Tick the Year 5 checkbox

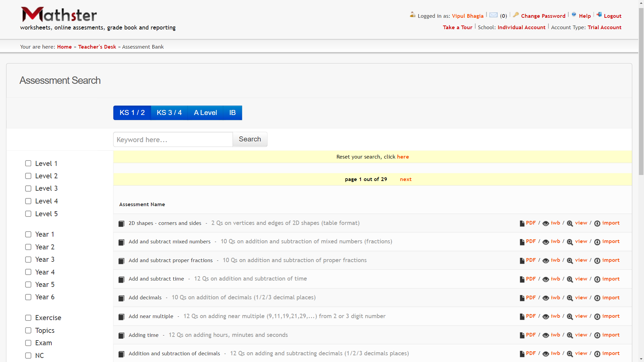point(28,285)
